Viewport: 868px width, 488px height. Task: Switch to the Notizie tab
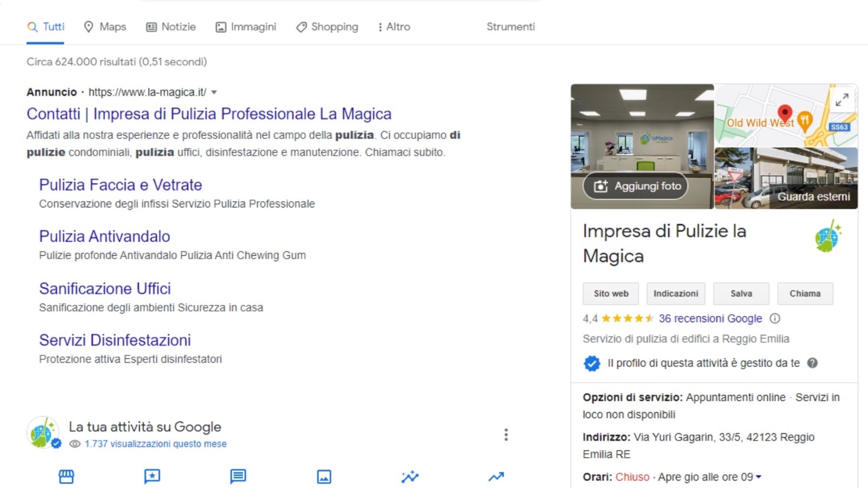[171, 27]
